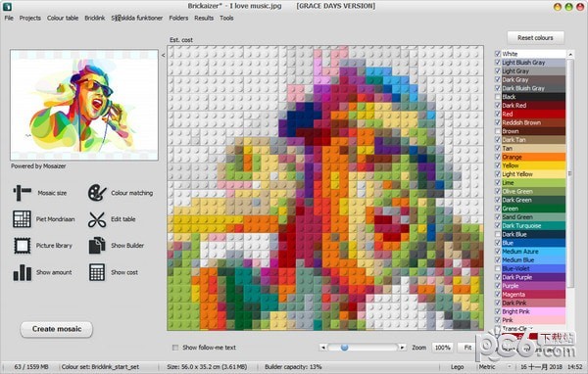Click the zoom slider right arrow
This screenshot has height=374, width=588.
402,348
